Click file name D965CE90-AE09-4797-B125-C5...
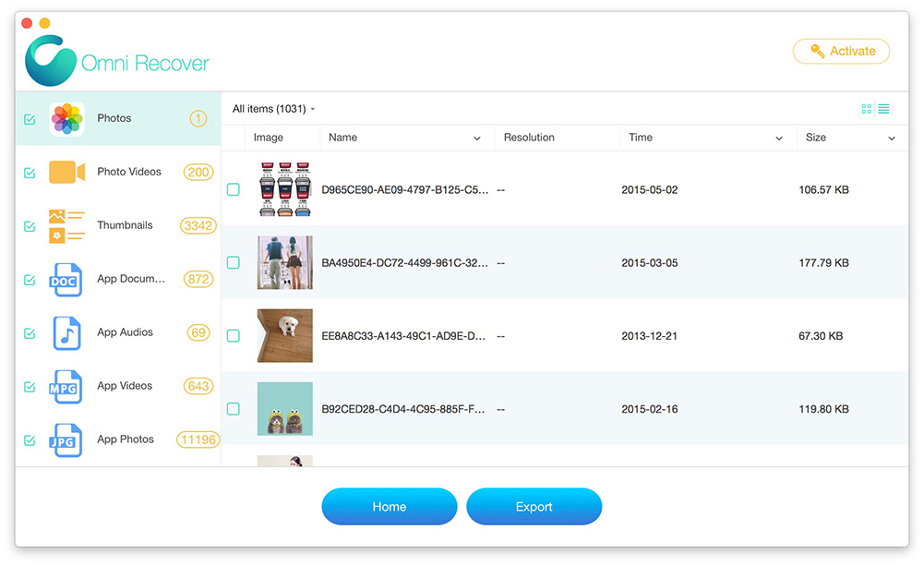This screenshot has width=924, height=566. [405, 190]
